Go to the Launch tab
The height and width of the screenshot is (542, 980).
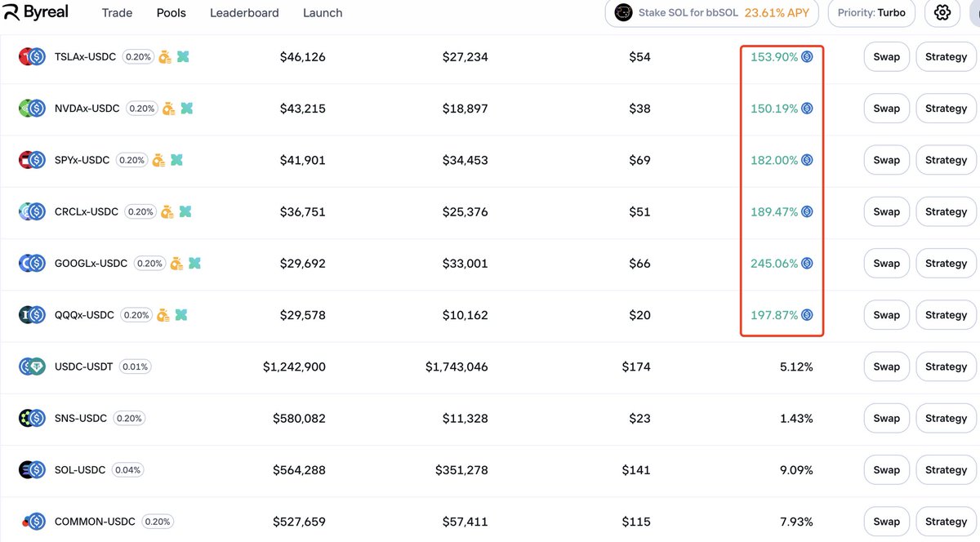(323, 13)
